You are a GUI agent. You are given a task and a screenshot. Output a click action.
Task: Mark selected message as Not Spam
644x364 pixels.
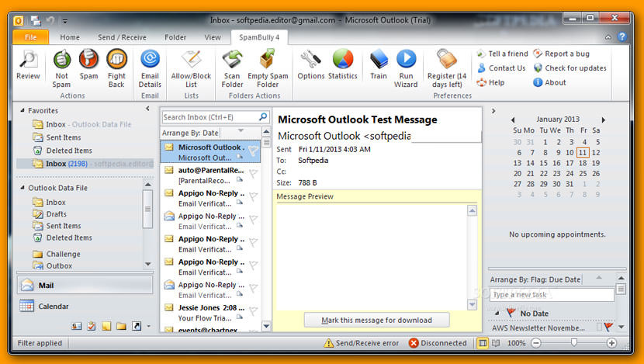pyautogui.click(x=61, y=68)
